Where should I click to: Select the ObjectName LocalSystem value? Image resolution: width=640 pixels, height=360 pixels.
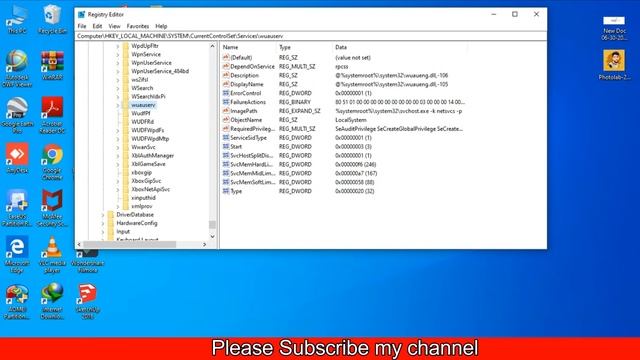coord(242,120)
